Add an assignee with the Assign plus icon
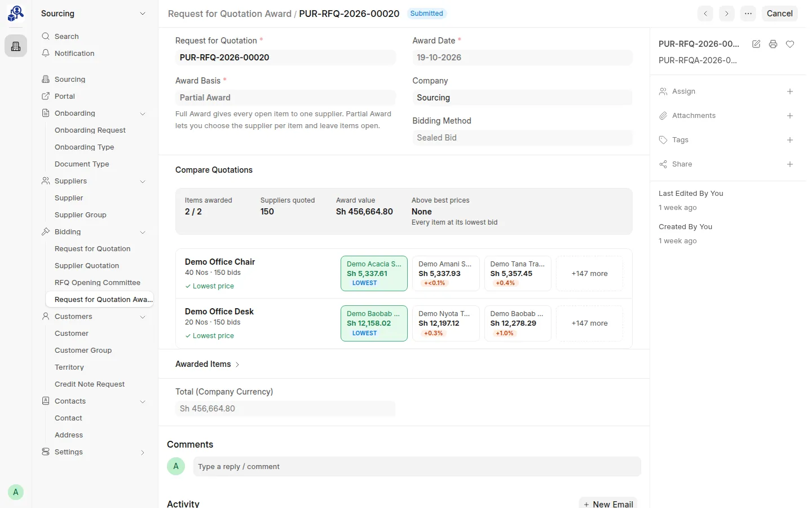 [x=790, y=91]
